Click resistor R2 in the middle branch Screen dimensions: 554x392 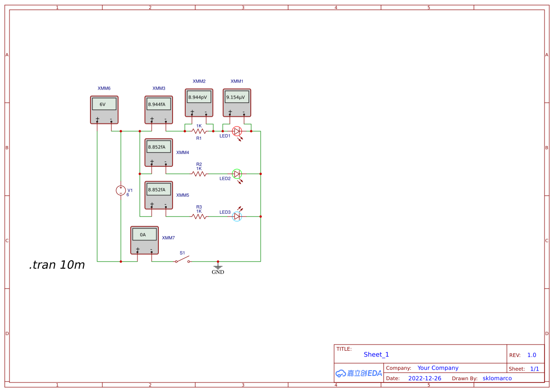[x=199, y=174]
